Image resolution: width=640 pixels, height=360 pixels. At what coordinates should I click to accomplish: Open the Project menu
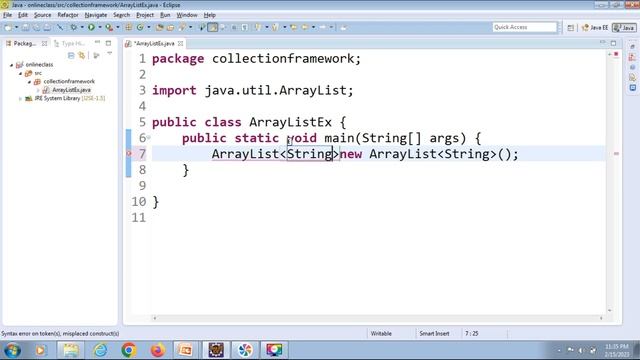point(145,15)
